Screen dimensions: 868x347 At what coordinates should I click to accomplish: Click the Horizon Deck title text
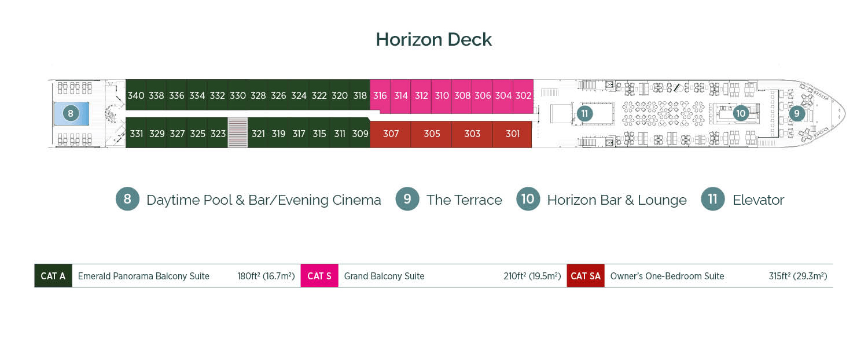(433, 39)
